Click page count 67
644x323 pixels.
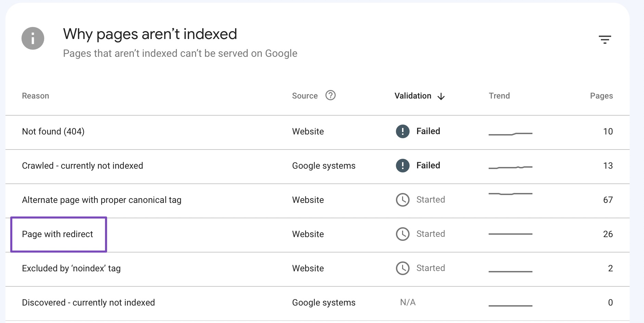[x=608, y=200]
